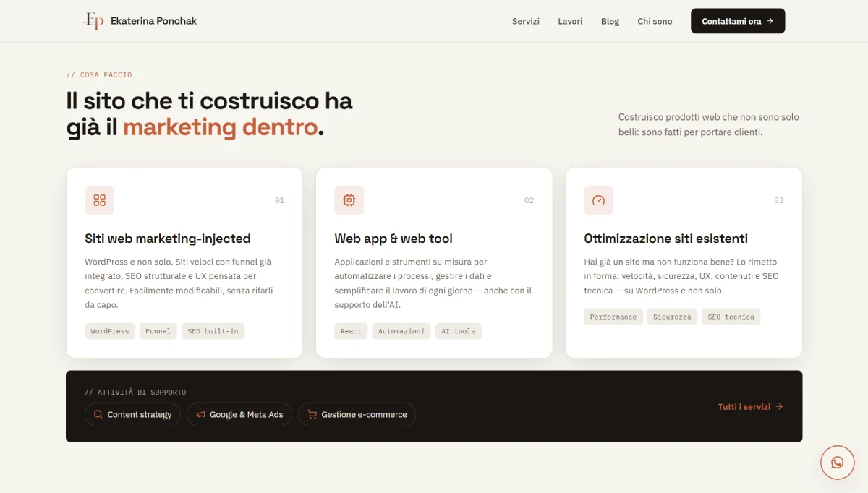
Task: Click the description starting Applicazioni e strumenti
Action: (433, 283)
